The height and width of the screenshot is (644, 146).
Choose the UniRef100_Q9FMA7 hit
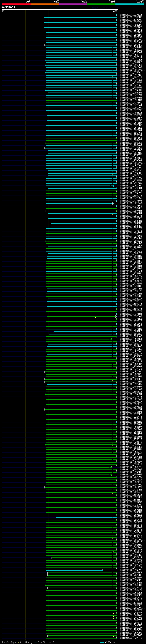pyautogui.click(x=131, y=316)
